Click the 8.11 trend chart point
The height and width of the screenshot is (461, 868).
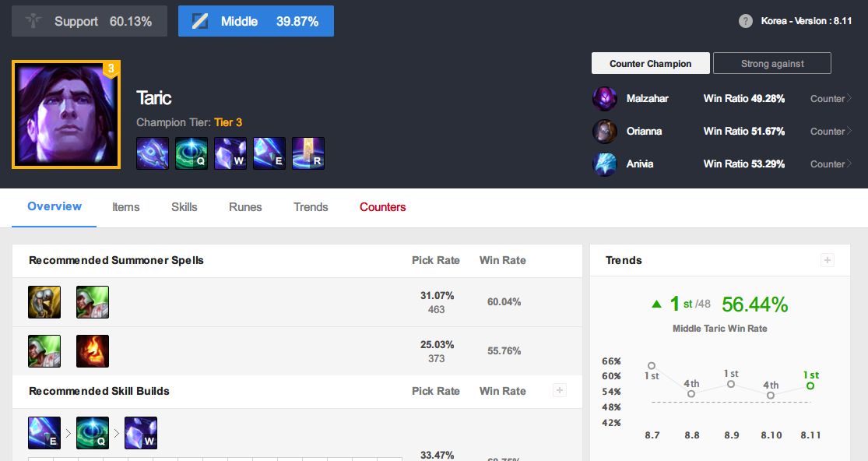[x=810, y=385]
